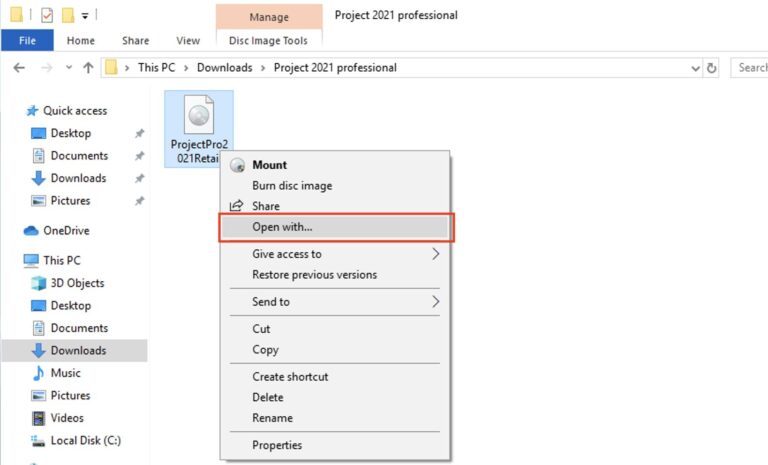Click the Search input field

click(x=749, y=68)
